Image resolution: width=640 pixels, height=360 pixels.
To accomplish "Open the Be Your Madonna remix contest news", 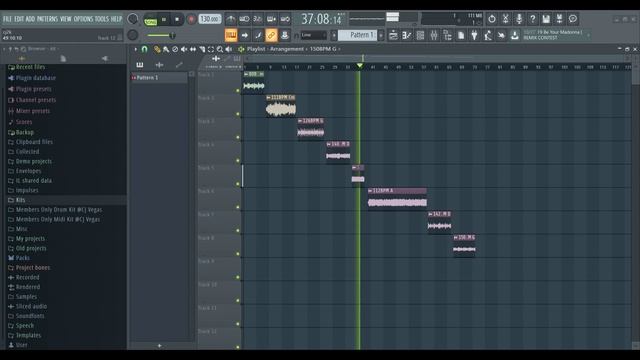I will [x=556, y=35].
